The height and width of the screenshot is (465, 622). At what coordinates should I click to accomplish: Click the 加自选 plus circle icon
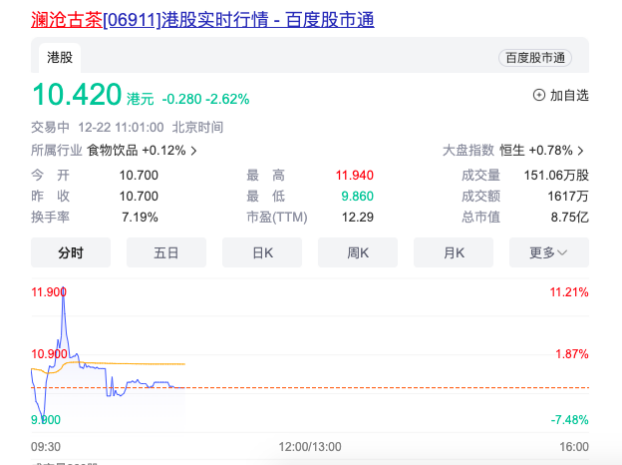[539, 95]
